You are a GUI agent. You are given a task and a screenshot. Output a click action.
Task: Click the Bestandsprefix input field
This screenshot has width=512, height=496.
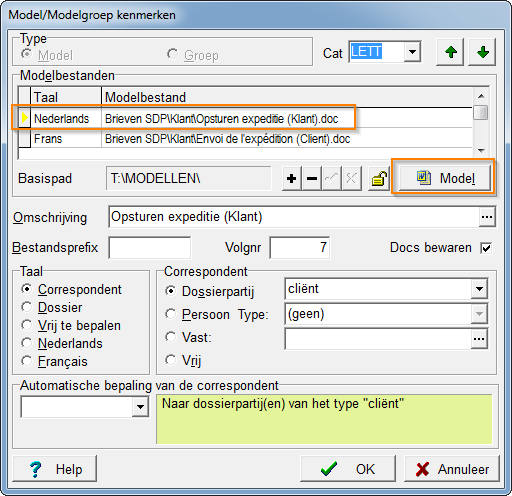click(150, 248)
